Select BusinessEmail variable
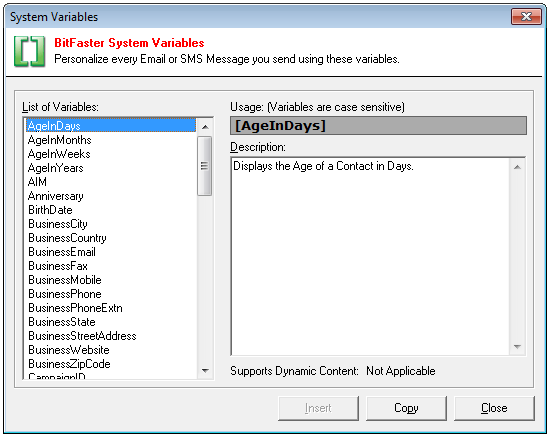This screenshot has height=437, width=550. [111, 252]
